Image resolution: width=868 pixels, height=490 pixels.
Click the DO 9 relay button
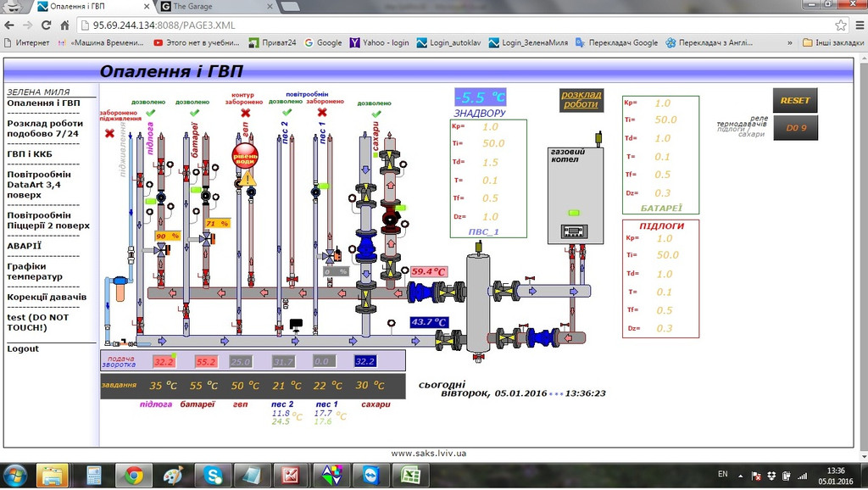(x=795, y=128)
